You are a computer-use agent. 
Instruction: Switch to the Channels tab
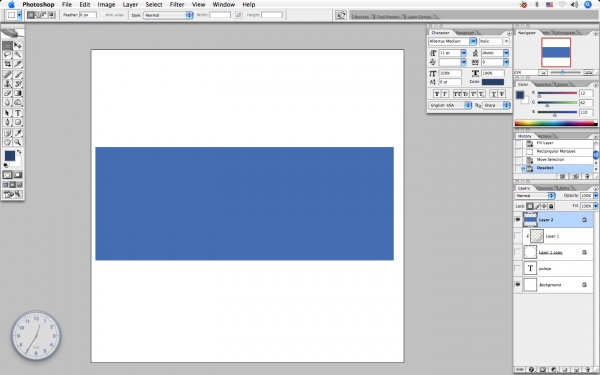coord(545,188)
